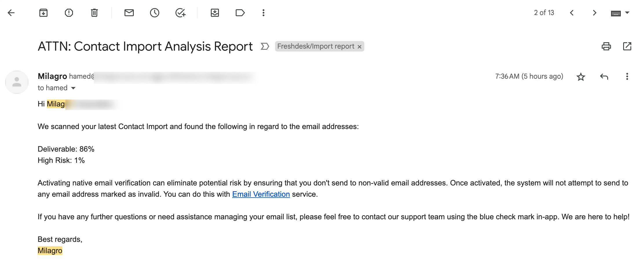Print this email conversation

[x=606, y=46]
